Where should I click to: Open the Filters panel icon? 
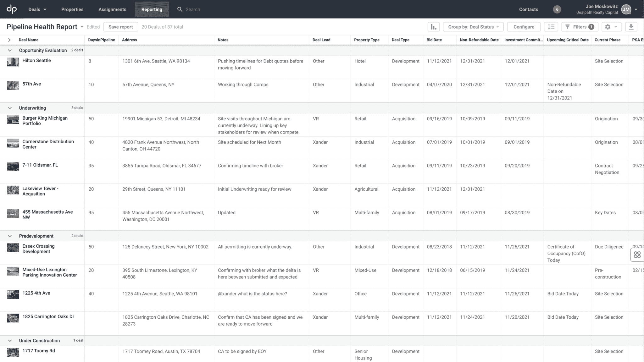click(580, 27)
